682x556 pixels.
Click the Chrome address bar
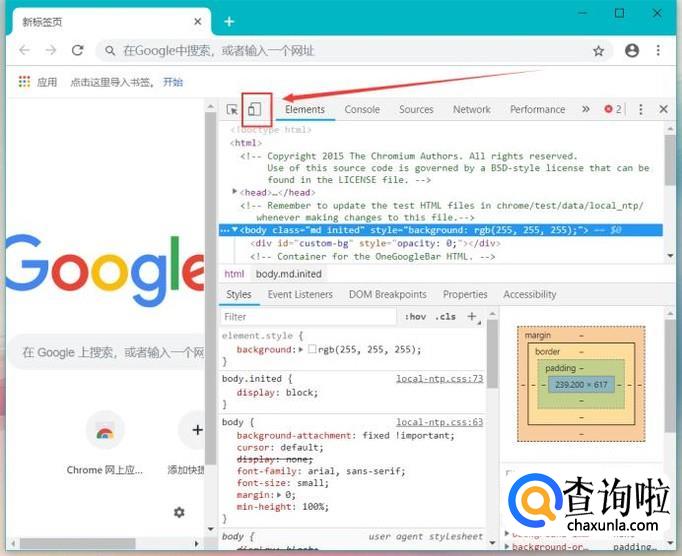354,51
